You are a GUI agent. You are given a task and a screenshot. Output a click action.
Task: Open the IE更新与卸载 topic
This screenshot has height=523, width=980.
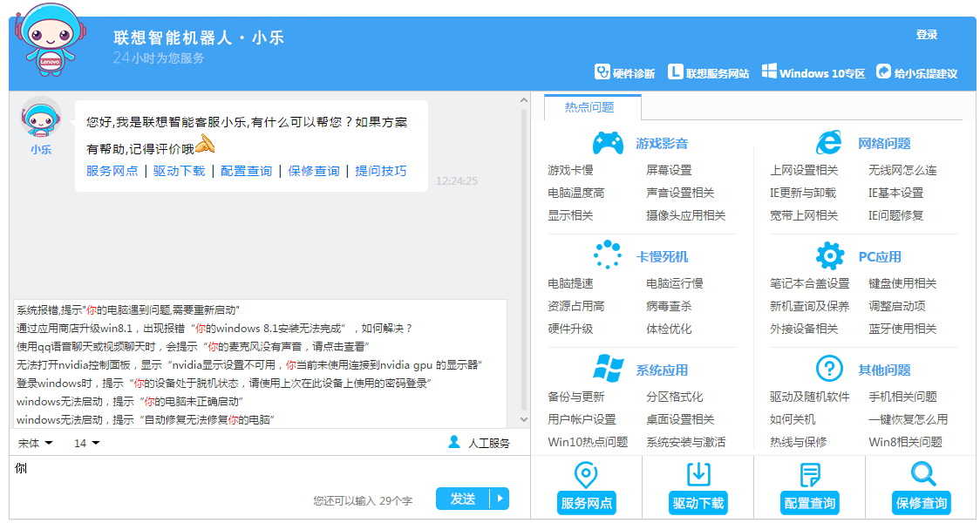click(x=803, y=194)
